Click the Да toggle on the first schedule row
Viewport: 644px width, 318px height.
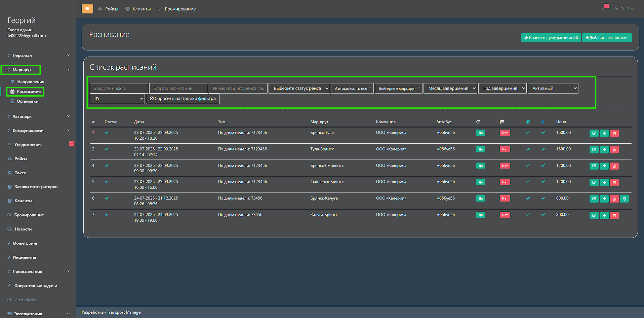(x=480, y=133)
